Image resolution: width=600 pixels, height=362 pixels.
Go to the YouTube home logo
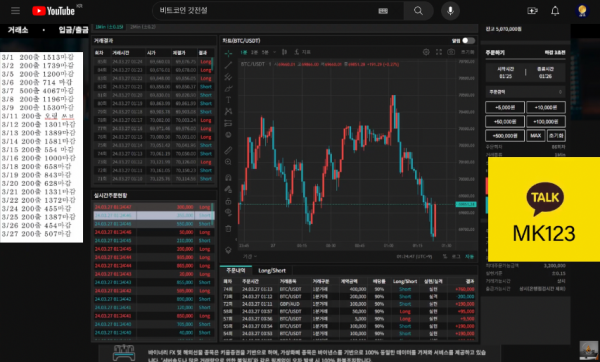click(x=53, y=11)
